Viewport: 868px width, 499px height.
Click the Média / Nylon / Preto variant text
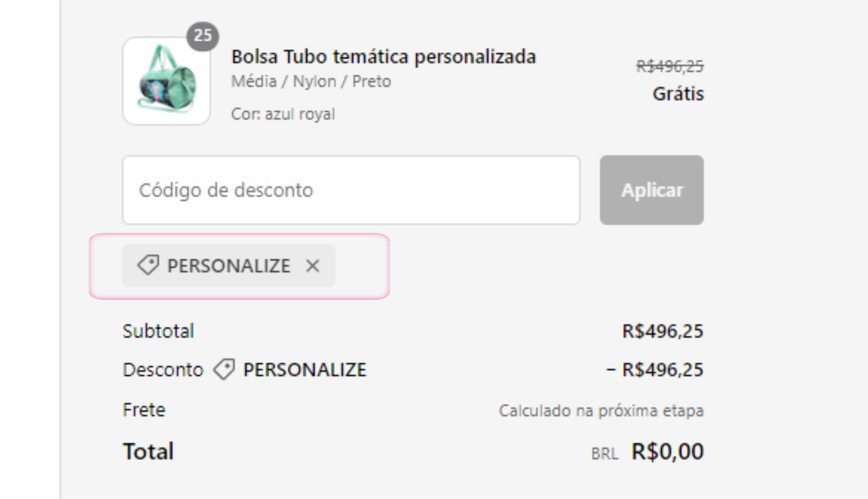pos(311,82)
